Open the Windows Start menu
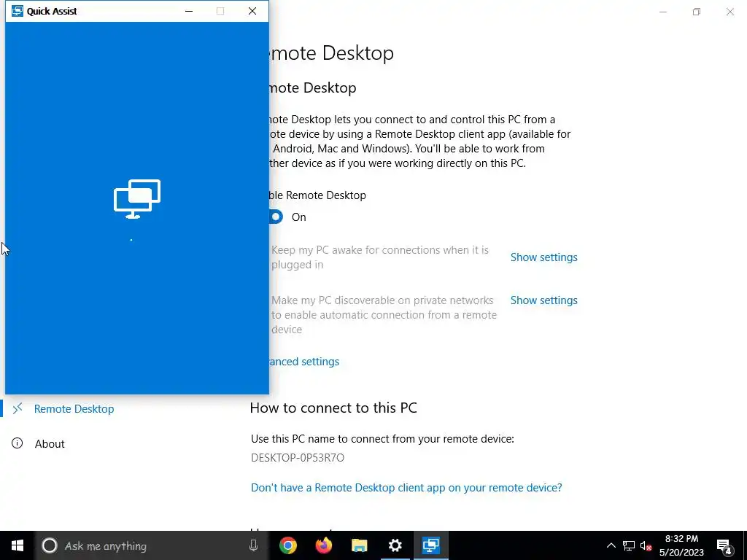The height and width of the screenshot is (560, 747). point(18,545)
